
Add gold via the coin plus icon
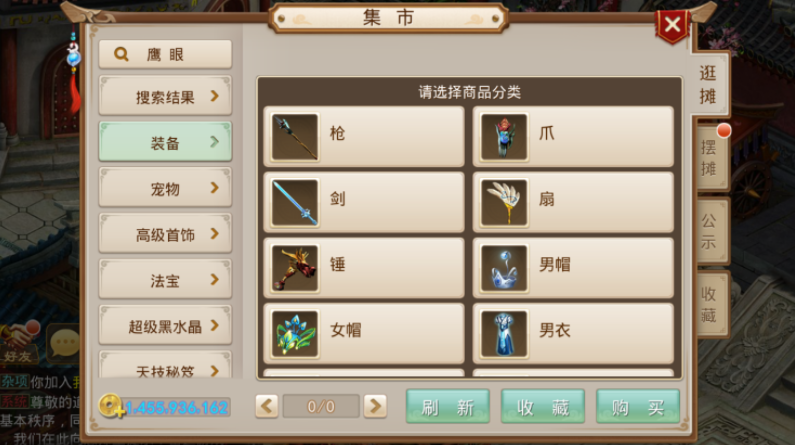coord(111,406)
